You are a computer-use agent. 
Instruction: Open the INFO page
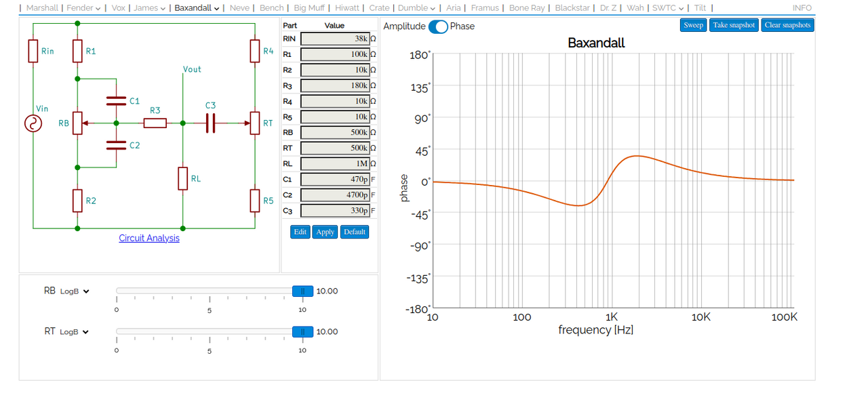pyautogui.click(x=802, y=8)
